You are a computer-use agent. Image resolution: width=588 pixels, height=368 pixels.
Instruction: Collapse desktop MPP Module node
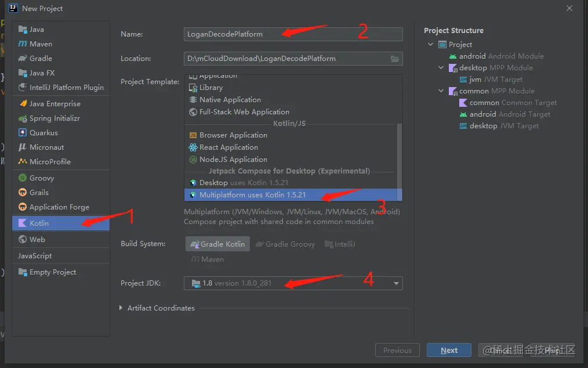[441, 67]
